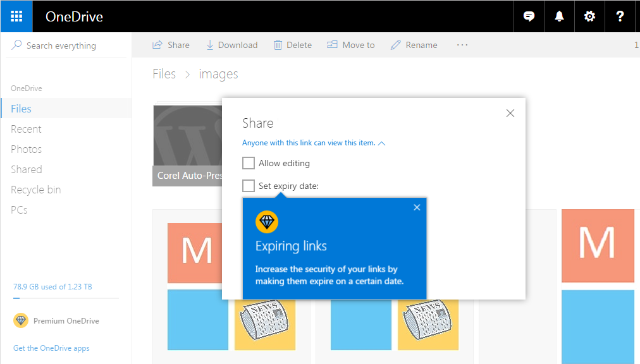
Task: Click the Share dialog title
Action: (258, 123)
